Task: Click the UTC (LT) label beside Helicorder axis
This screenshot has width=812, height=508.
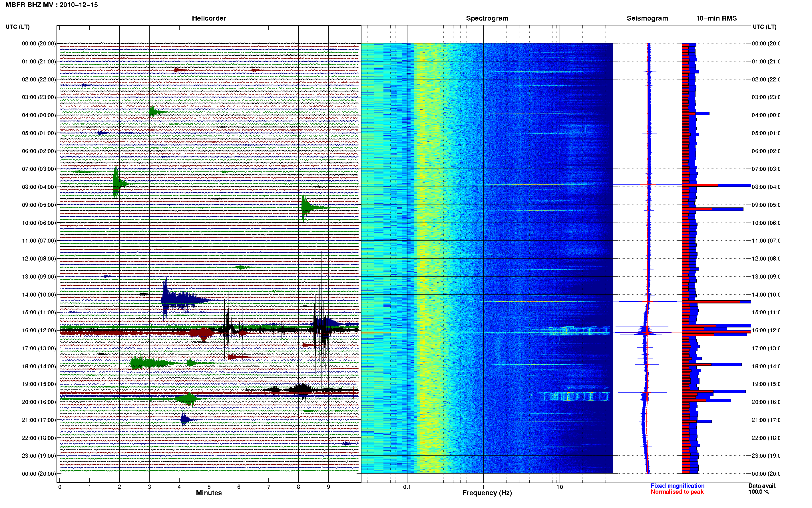Action: (x=17, y=27)
